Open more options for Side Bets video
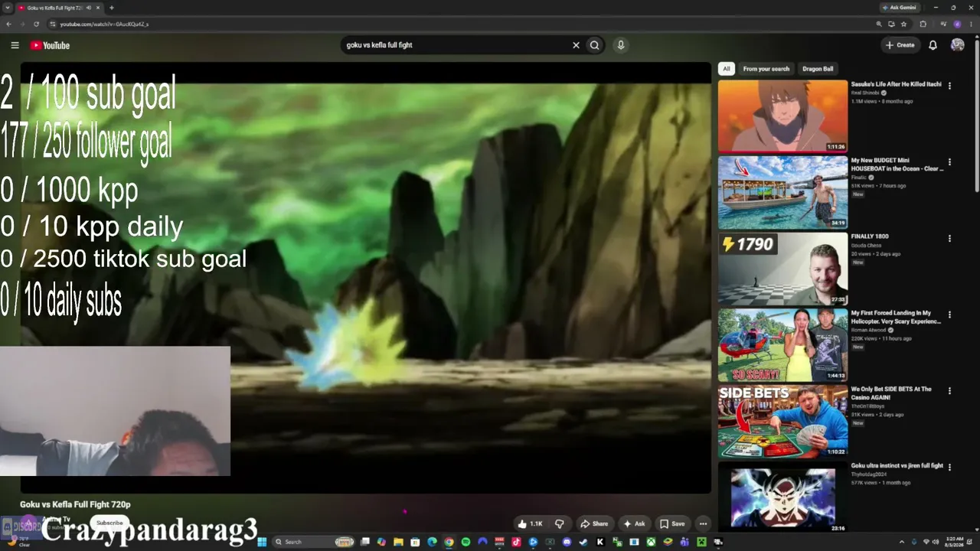Image resolution: width=980 pixels, height=551 pixels. click(949, 390)
